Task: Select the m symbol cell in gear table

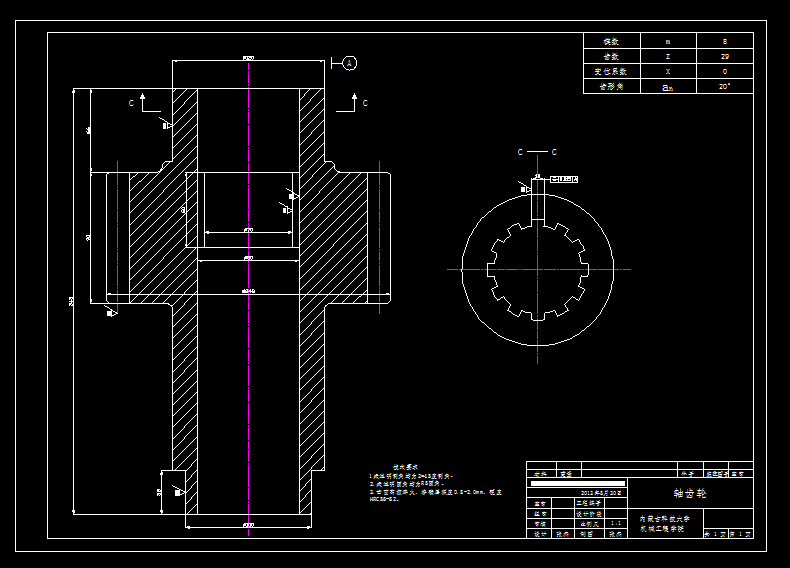Action: pos(668,41)
